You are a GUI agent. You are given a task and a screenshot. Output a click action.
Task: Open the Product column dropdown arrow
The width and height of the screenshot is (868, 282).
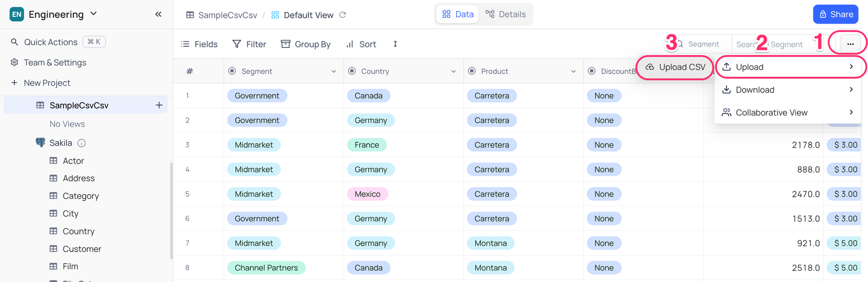[573, 72]
